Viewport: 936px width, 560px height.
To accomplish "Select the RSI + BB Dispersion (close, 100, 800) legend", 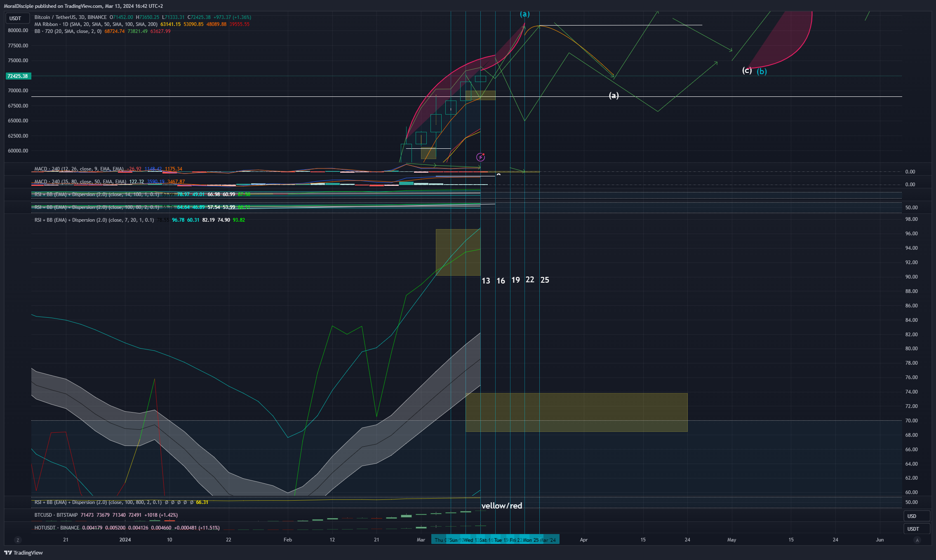I will [98, 502].
